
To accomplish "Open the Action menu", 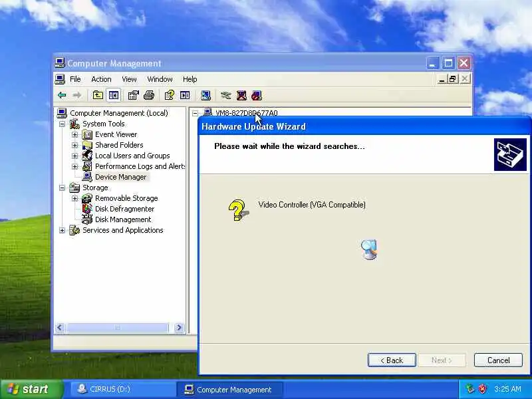I will [101, 79].
